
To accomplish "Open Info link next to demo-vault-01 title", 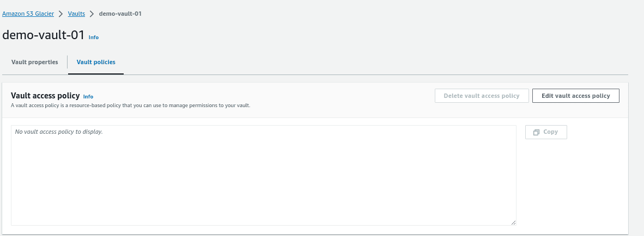I will tap(94, 38).
